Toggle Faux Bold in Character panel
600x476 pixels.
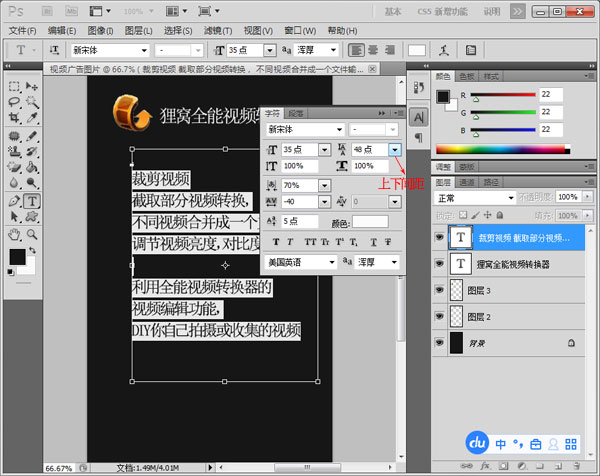point(276,242)
